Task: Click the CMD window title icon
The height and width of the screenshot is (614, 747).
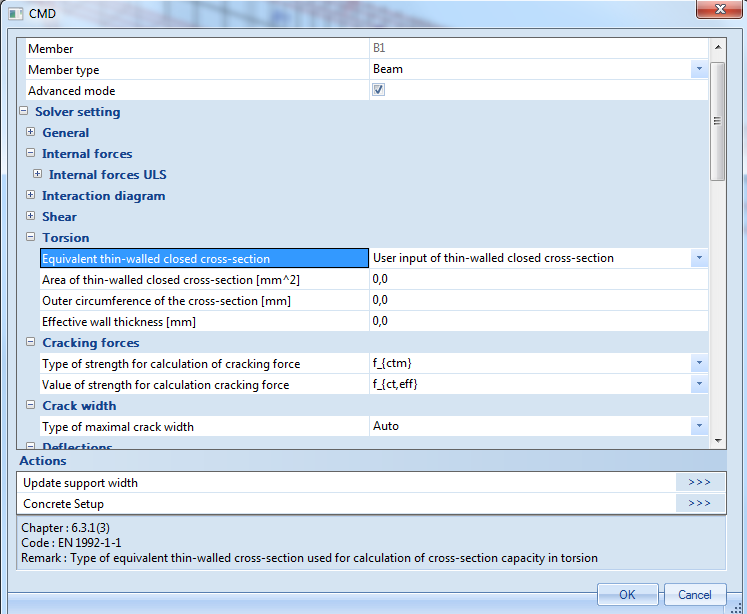Action: point(15,13)
